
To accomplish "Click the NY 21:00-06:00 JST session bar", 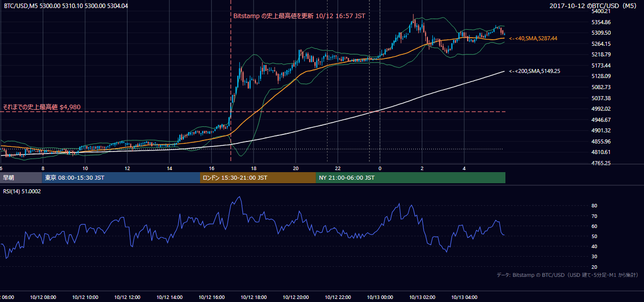I will tap(411, 178).
